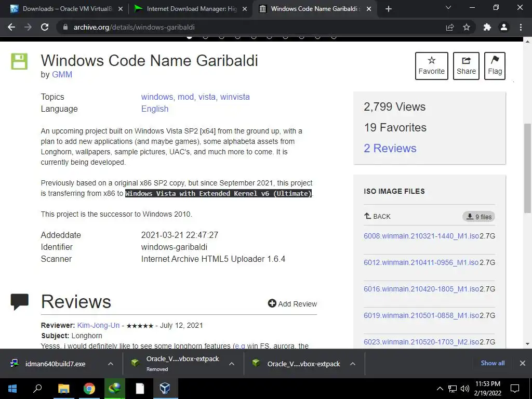Image resolution: width=532 pixels, height=399 pixels.
Task: Open the tab search dropdown chevron
Action: (x=448, y=7)
